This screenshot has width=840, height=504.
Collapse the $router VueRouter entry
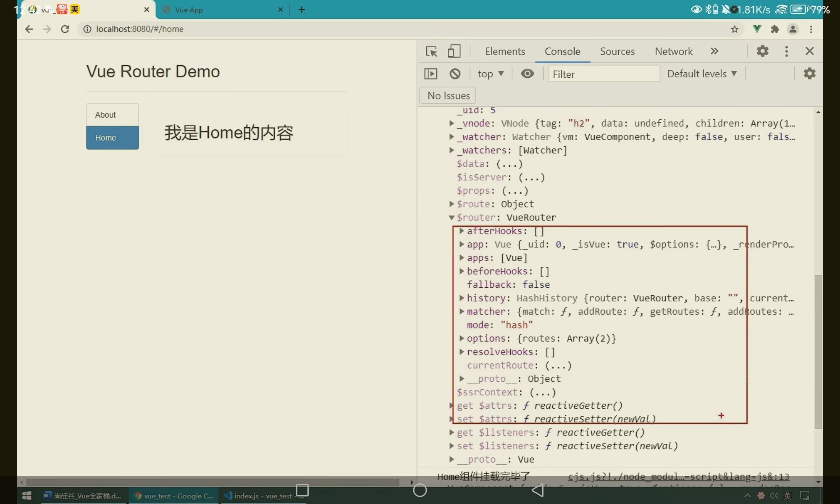pos(451,218)
